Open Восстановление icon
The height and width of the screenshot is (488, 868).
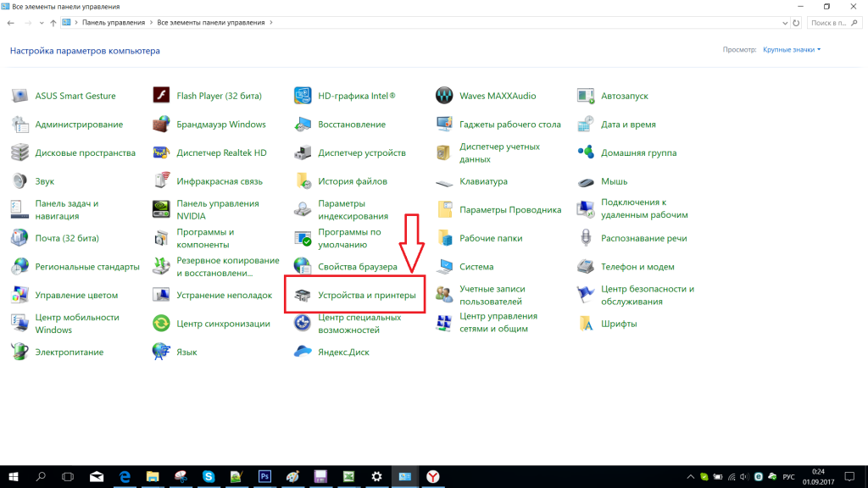[x=303, y=125]
